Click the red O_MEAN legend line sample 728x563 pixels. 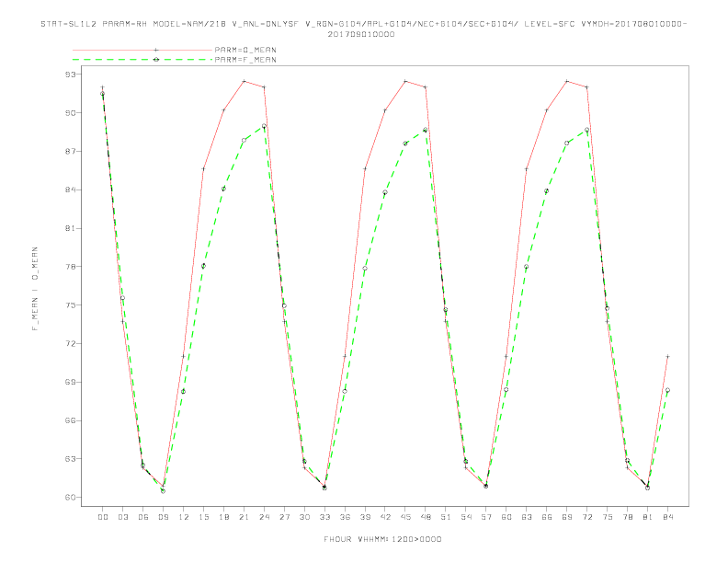tap(142, 50)
